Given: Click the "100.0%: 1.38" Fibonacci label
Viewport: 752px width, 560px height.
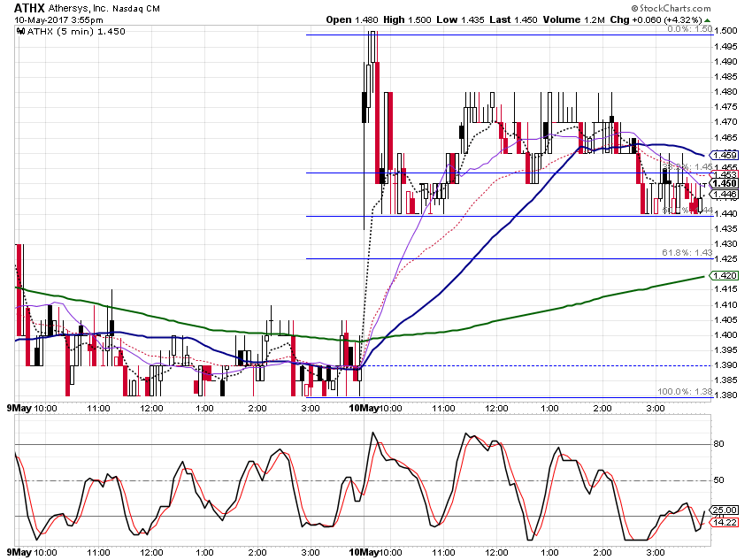Looking at the screenshot, I should 685,392.
